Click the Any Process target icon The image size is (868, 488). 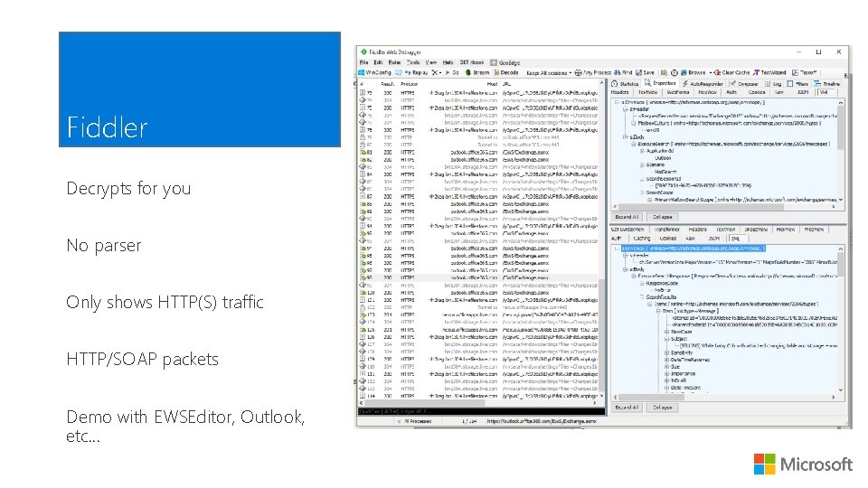578,72
